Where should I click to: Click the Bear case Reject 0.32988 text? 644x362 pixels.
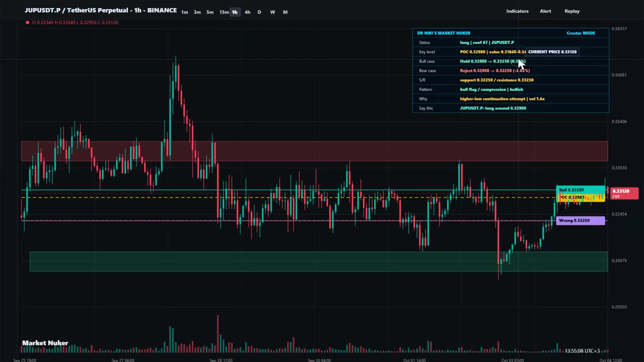[x=495, y=70]
